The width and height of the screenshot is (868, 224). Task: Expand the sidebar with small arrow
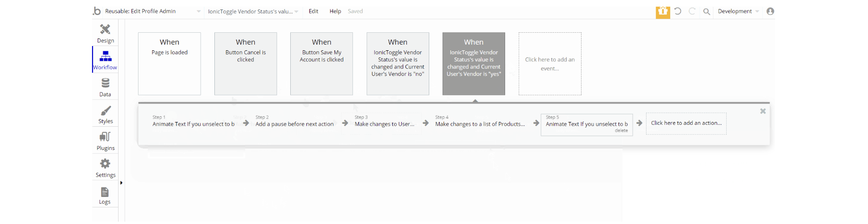tap(121, 183)
